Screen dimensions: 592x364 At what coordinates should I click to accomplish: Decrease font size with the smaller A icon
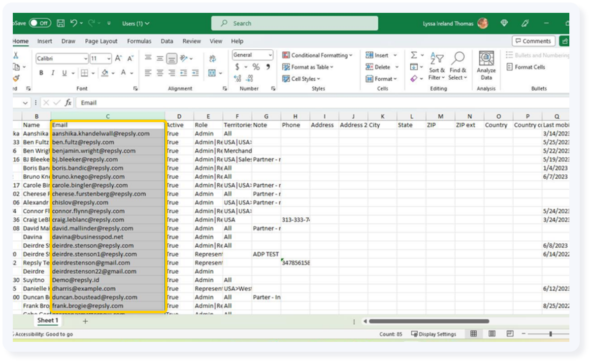(x=130, y=58)
